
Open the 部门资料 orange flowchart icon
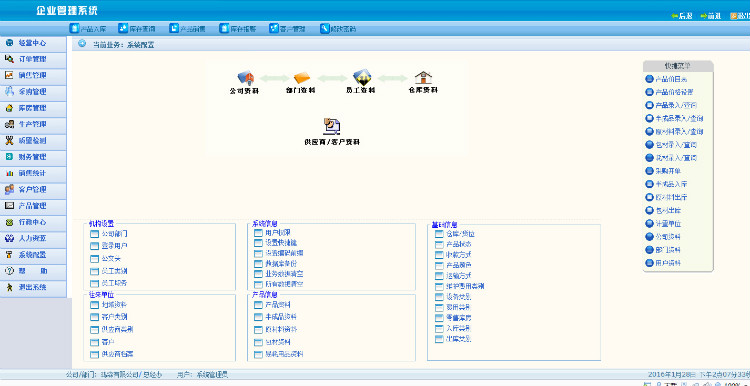click(x=301, y=77)
